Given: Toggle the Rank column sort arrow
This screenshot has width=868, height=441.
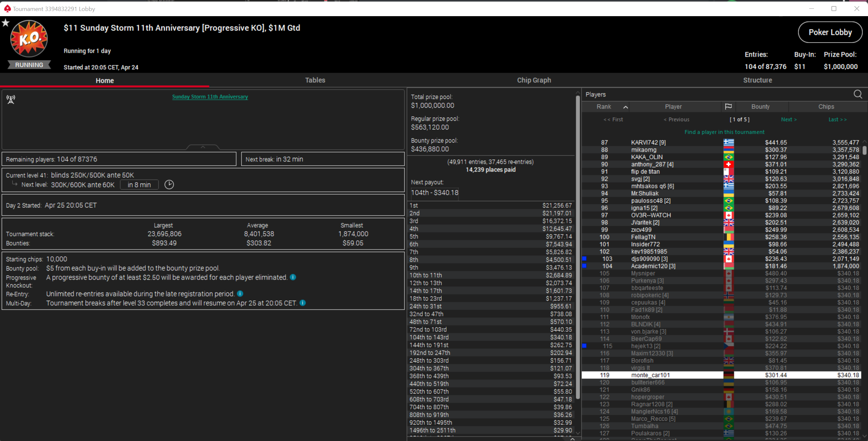Looking at the screenshot, I should tap(625, 107).
